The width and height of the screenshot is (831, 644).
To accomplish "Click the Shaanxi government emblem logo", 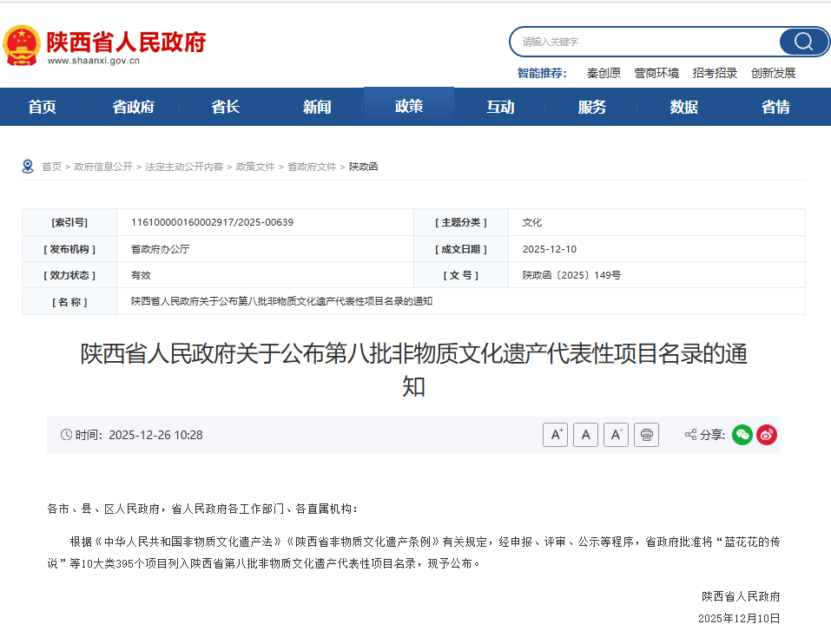I will [x=22, y=45].
